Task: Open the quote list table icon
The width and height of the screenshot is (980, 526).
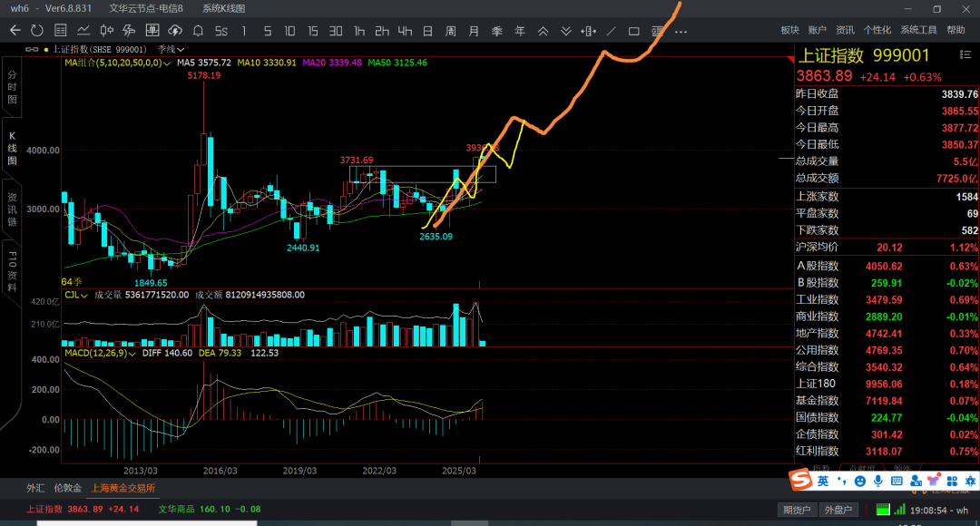Action: [x=61, y=31]
